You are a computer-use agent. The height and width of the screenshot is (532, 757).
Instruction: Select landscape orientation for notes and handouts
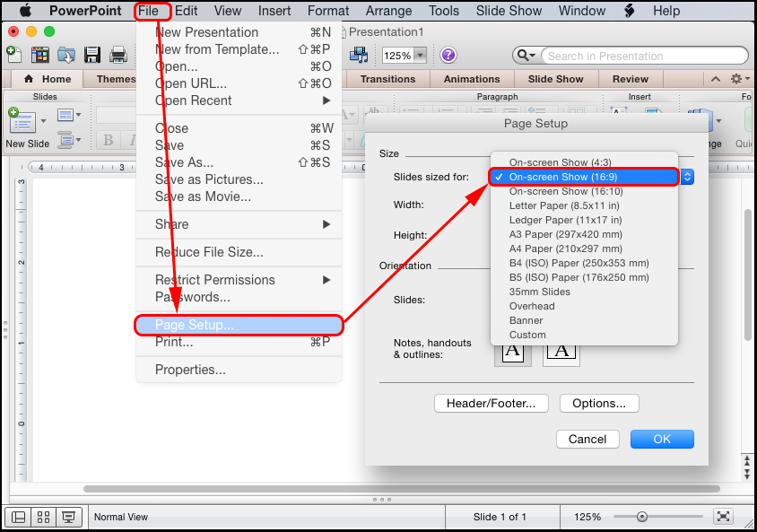(x=561, y=350)
